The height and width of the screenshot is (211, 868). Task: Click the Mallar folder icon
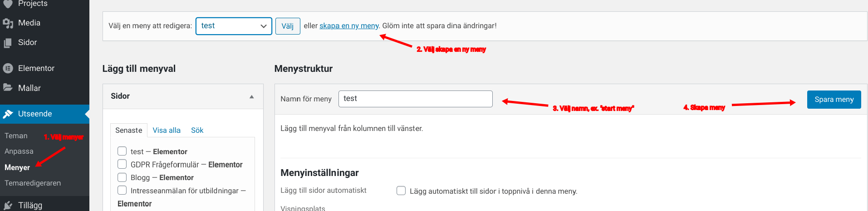click(8, 88)
